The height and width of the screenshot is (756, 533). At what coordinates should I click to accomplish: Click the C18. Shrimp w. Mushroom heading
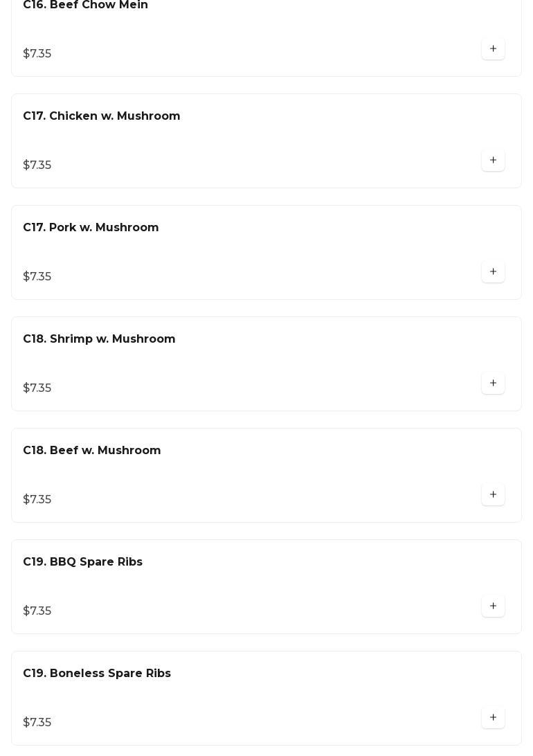tap(99, 339)
